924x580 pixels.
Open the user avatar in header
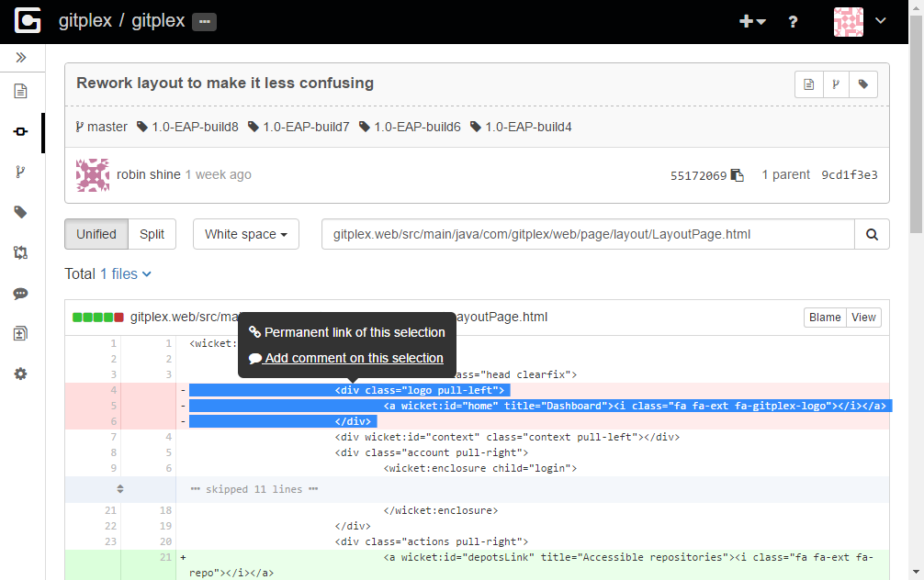point(849,22)
